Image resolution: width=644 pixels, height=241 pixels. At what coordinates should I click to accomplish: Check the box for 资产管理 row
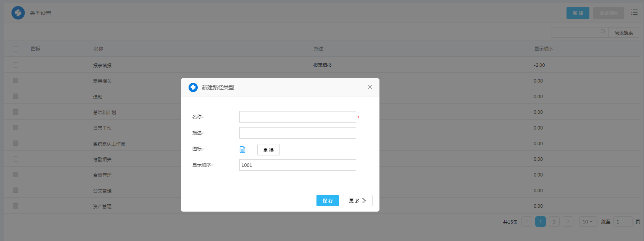click(x=16, y=206)
